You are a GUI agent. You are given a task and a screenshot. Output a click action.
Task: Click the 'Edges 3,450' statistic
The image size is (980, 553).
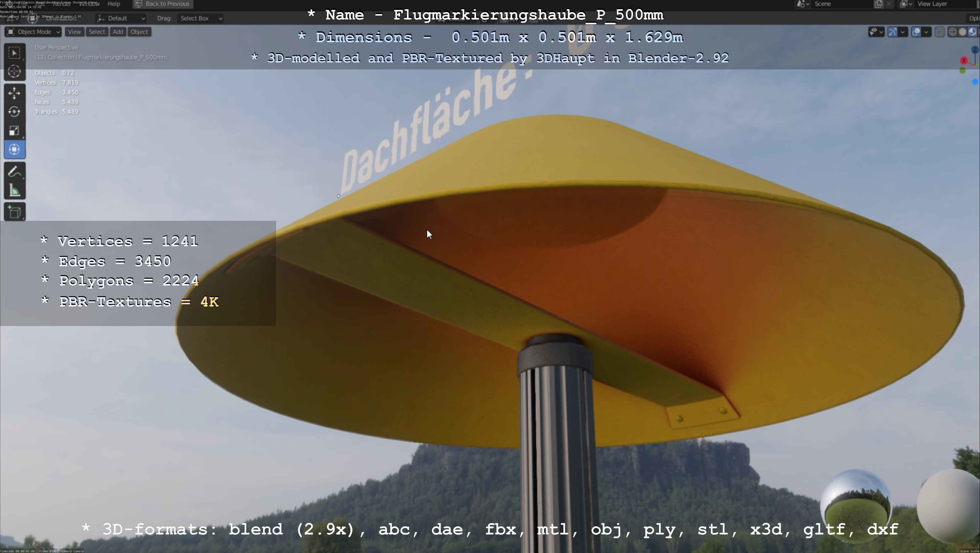[x=56, y=92]
